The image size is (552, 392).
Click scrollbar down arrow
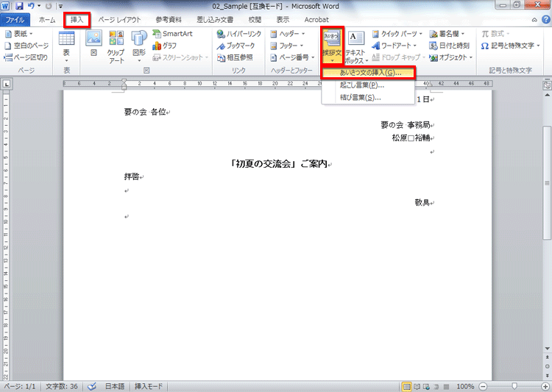tap(547, 349)
